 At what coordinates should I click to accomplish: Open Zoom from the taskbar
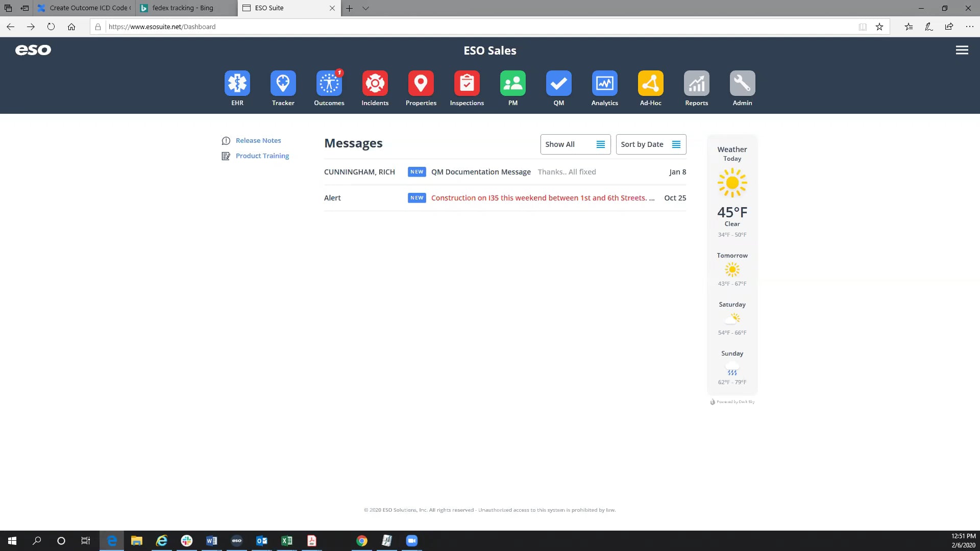[x=412, y=541]
